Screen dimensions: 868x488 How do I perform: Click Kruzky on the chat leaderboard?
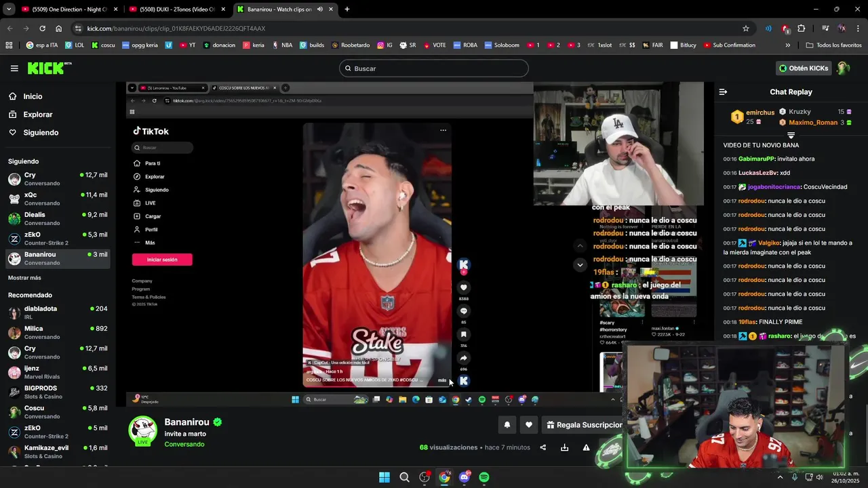(800, 112)
